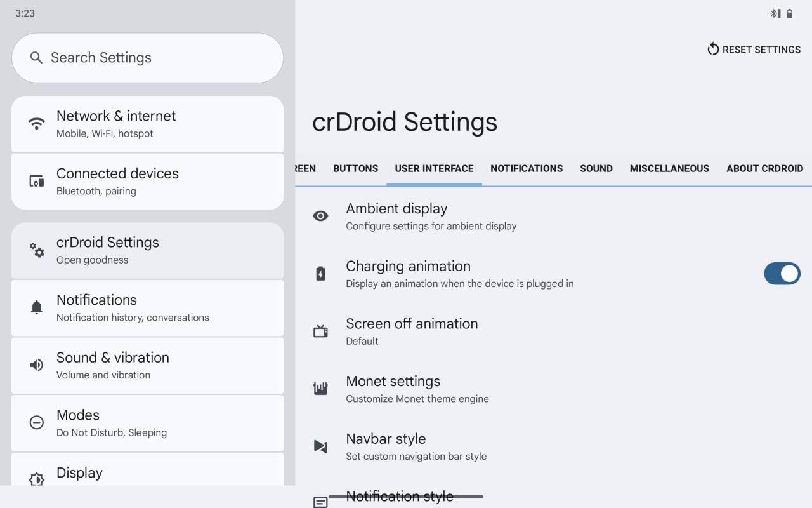
Task: Click the reset arrow icon near Reset Settings
Action: click(713, 50)
